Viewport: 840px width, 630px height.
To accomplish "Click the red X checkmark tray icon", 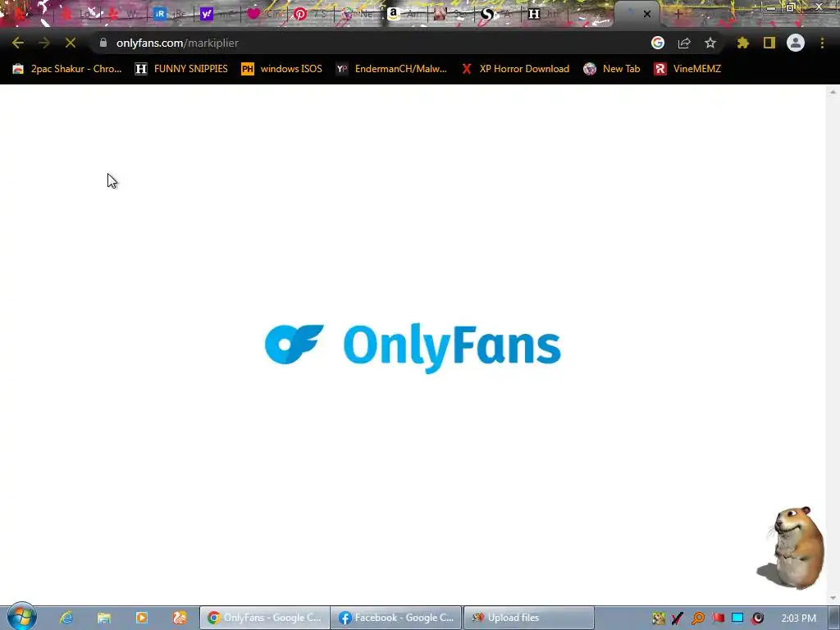I will click(678, 618).
